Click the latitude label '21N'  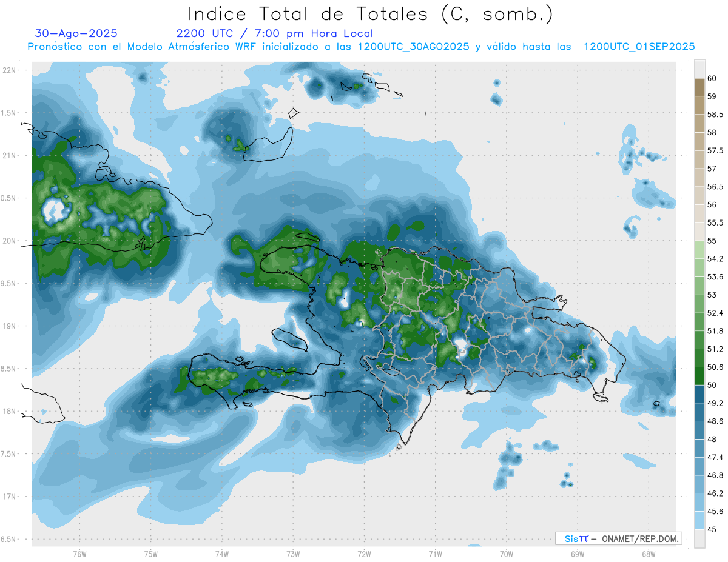pos(9,155)
